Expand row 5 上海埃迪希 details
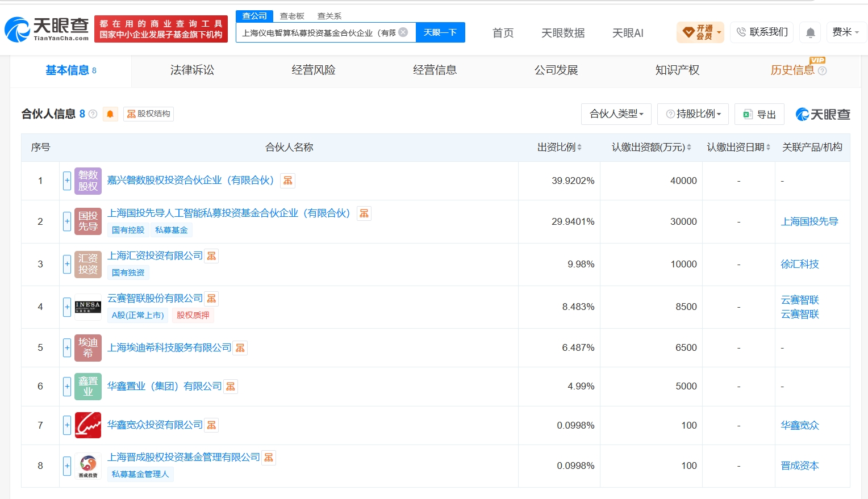This screenshot has width=868, height=499. (x=67, y=347)
